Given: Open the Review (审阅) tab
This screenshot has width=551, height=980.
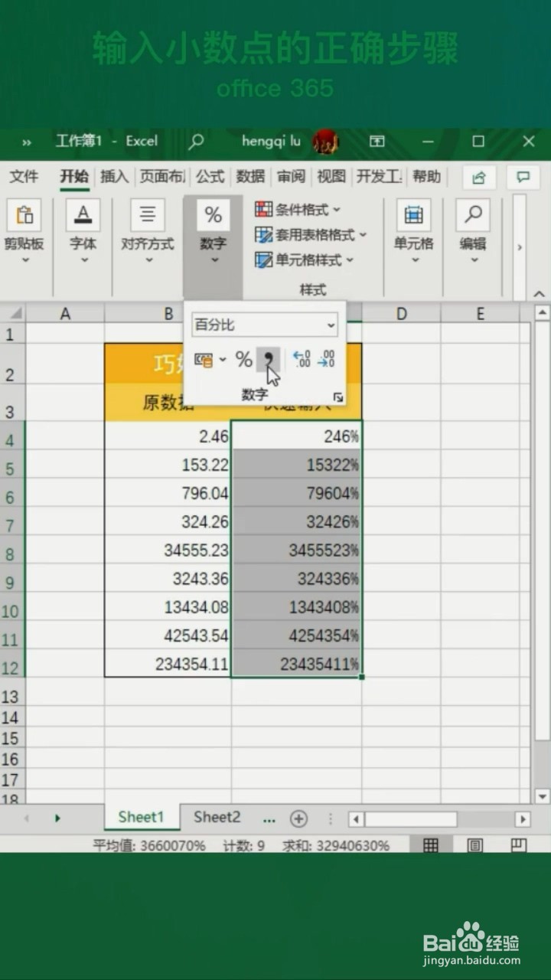Looking at the screenshot, I should pos(291,177).
